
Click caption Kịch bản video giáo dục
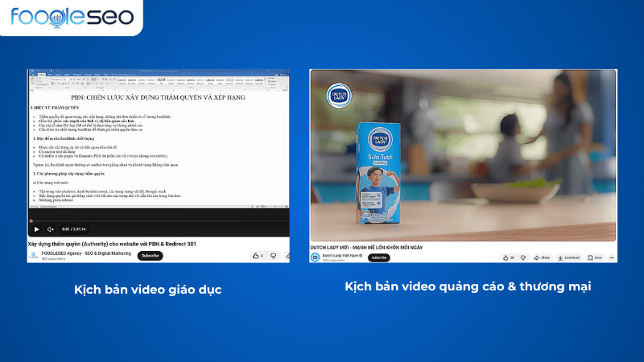click(x=148, y=290)
